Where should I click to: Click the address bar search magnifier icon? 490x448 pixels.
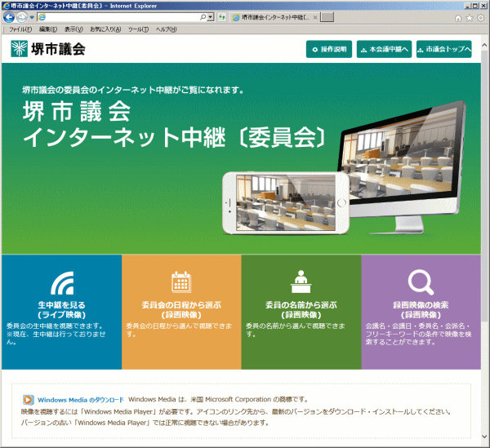tap(203, 17)
